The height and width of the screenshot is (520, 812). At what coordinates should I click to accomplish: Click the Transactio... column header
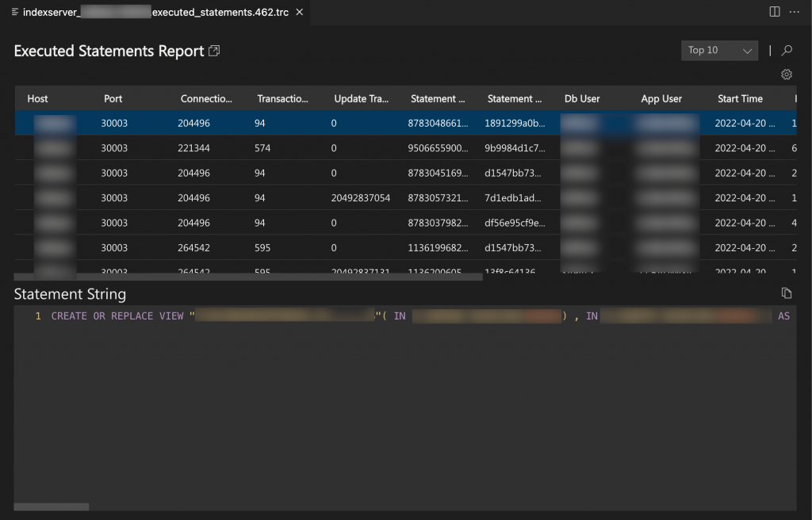tap(282, 98)
